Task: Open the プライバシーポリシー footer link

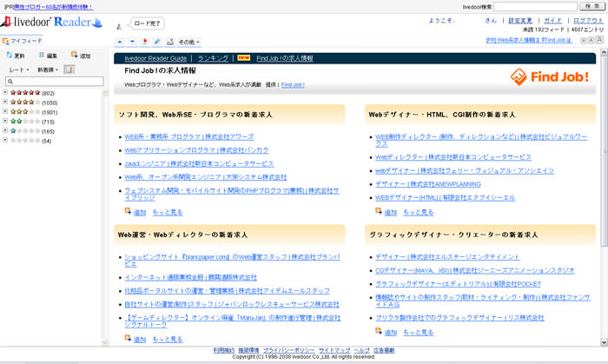Action: [289, 350]
